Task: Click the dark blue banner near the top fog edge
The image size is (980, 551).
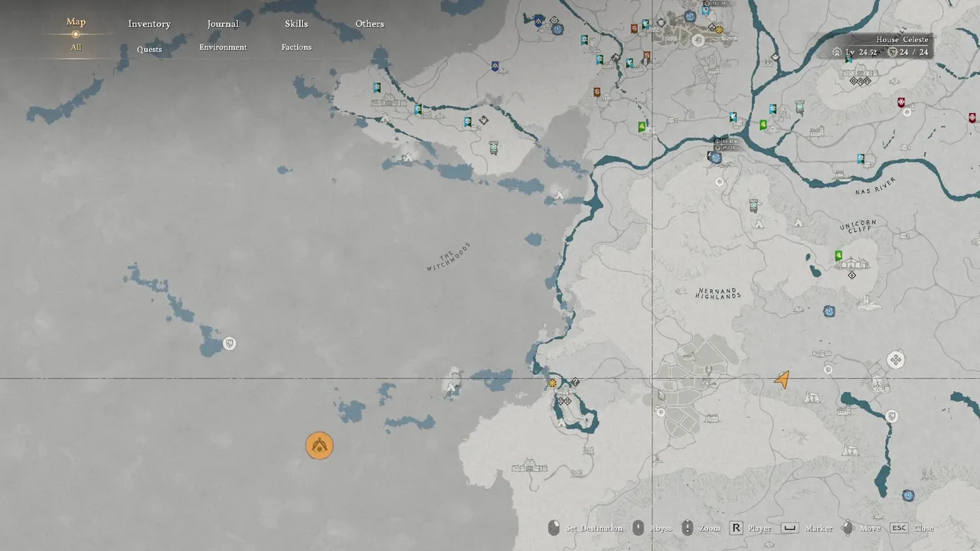Action: click(x=495, y=66)
